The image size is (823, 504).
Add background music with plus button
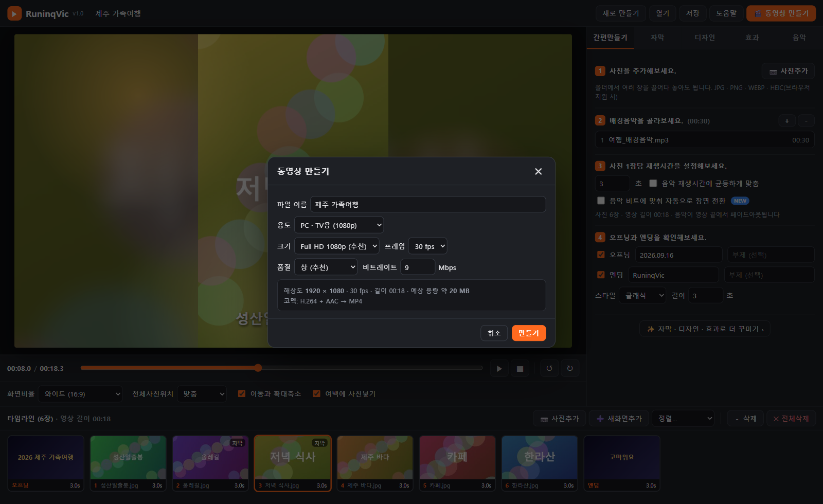point(786,121)
